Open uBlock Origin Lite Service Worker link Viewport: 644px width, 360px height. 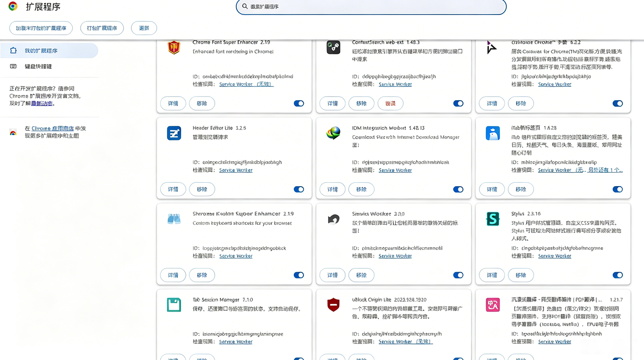405,342
